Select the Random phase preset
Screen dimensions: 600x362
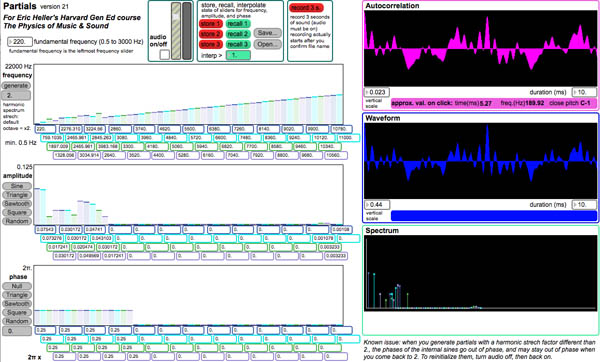(x=17, y=321)
